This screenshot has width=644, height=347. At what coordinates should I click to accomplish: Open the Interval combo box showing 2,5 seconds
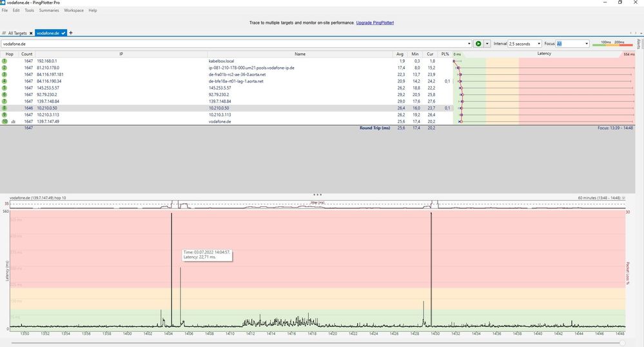pyautogui.click(x=525, y=44)
